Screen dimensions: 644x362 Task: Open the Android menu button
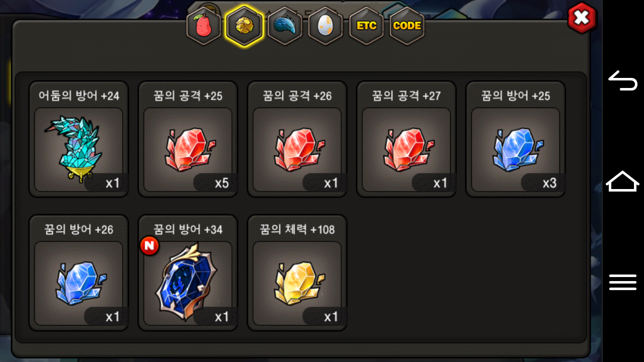(x=623, y=282)
